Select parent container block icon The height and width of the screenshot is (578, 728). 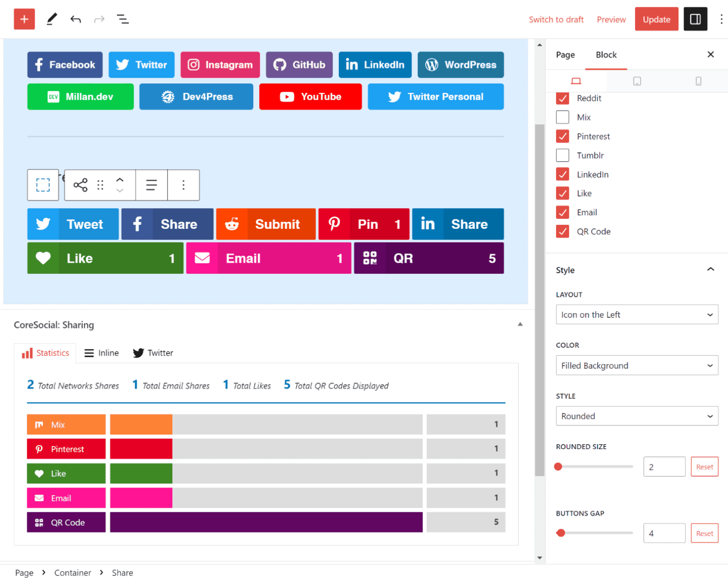43,185
